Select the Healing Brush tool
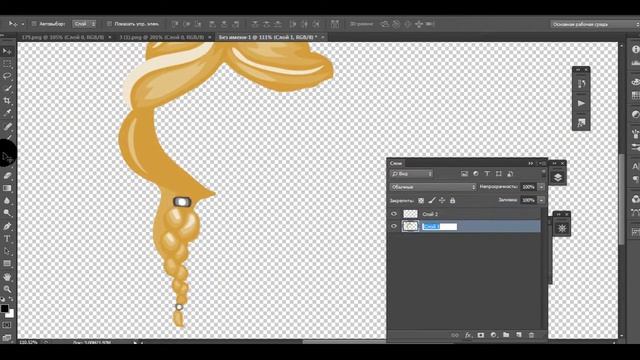The height and width of the screenshot is (360, 640). click(x=7, y=126)
